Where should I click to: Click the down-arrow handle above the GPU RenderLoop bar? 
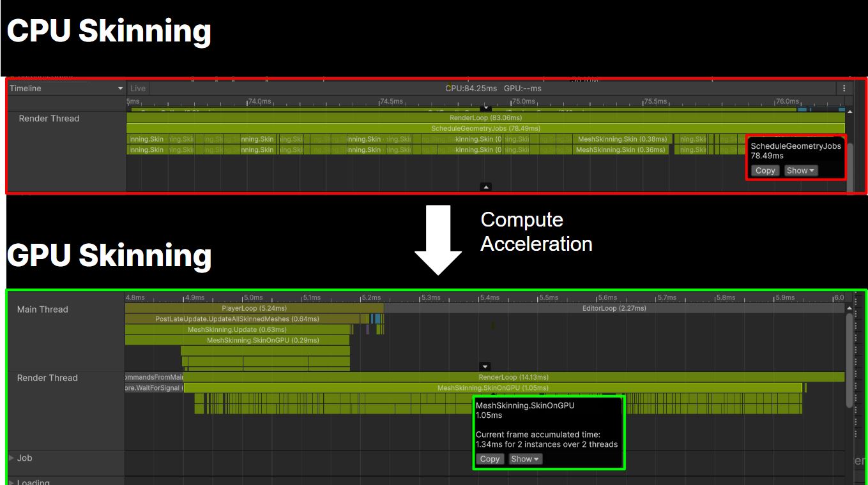[x=485, y=367]
